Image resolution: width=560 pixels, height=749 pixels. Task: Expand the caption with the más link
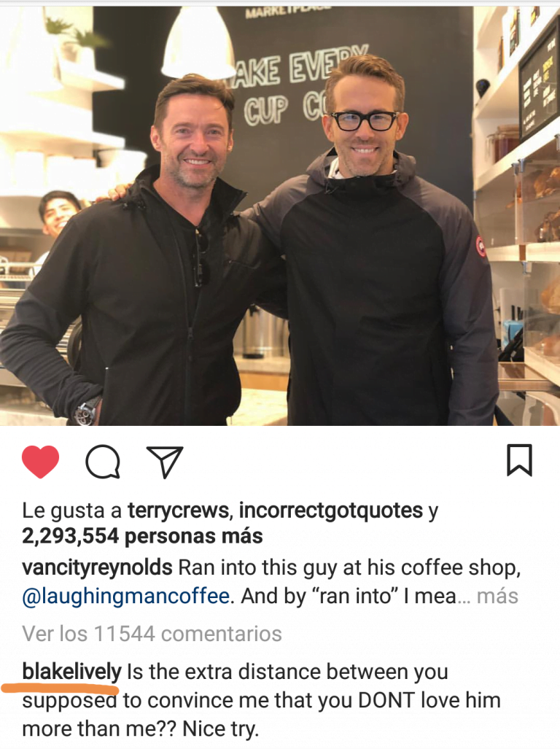coord(497,596)
